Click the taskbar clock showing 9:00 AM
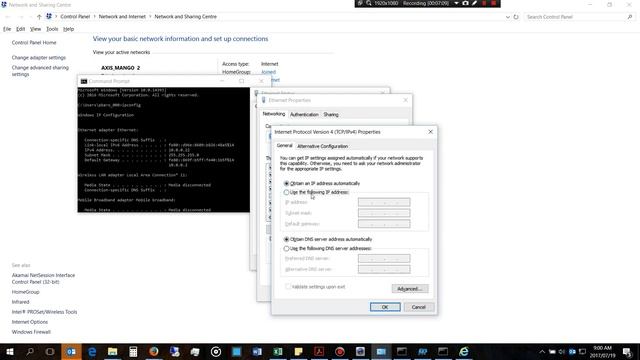Viewport: 640px width, 360px height. [602, 352]
